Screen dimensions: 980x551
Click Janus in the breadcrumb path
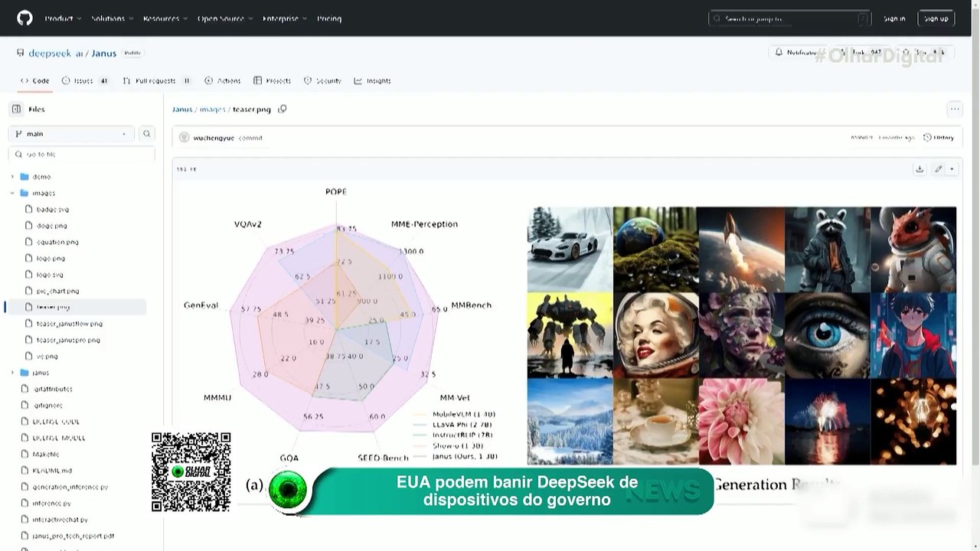coord(182,109)
